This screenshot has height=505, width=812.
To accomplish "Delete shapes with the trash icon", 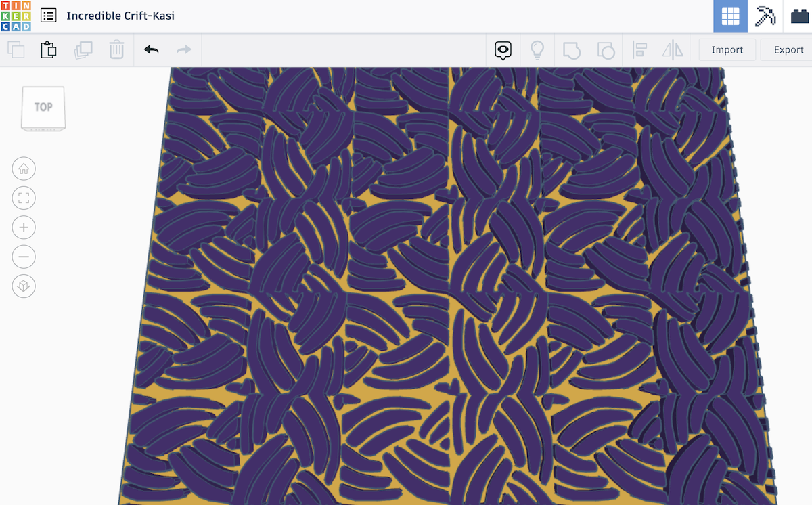I will [116, 49].
